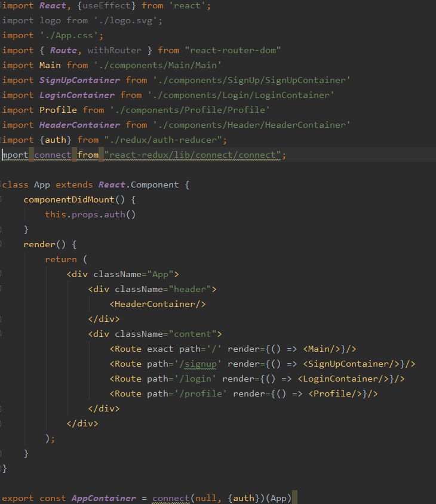Select the "content" className value
Viewport: 436px width, 504px height.
(x=192, y=334)
